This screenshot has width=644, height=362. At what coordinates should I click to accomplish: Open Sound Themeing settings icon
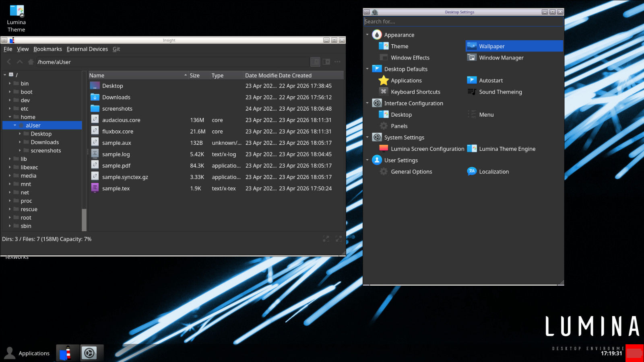click(x=472, y=92)
